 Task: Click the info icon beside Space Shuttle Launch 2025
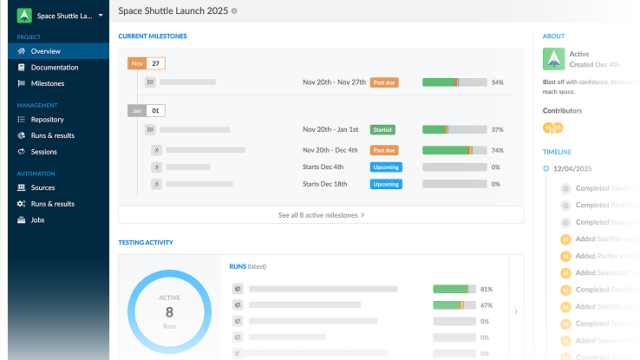[234, 11]
